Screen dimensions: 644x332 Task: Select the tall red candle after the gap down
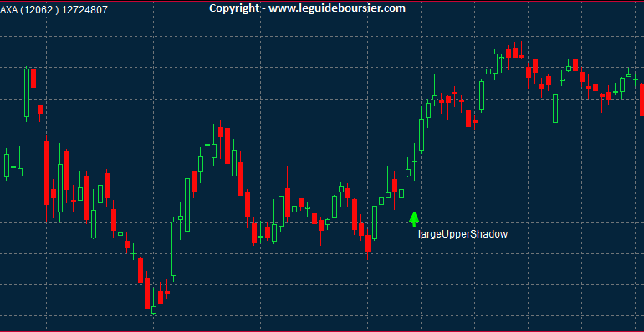47,172
